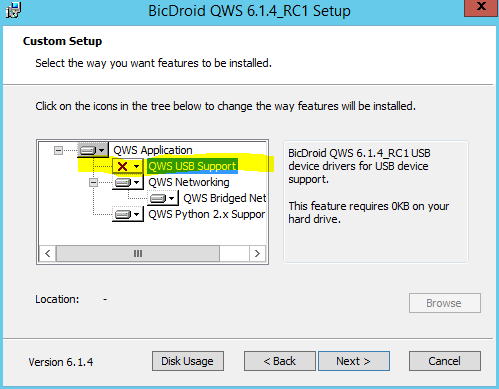Screen dimensions: 499x389
Task: Click the QWS Networking drive icon
Action: tap(123, 182)
